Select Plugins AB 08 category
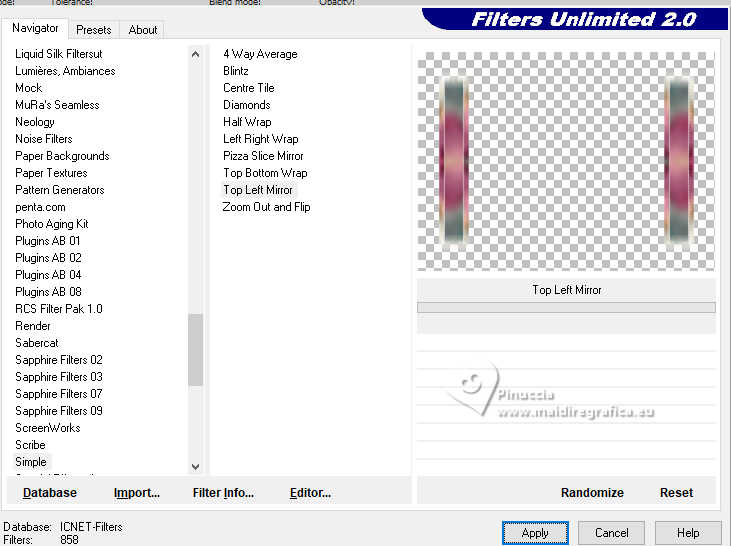 pyautogui.click(x=48, y=292)
